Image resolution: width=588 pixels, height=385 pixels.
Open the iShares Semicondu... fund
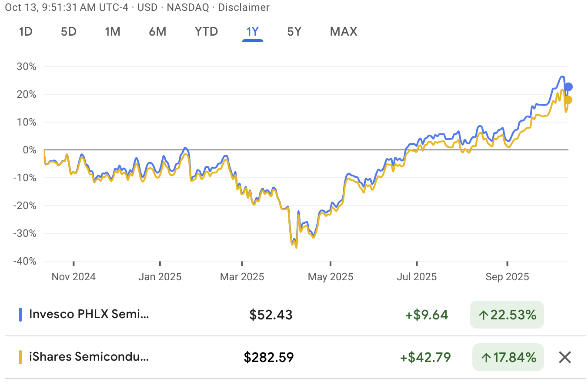pyautogui.click(x=89, y=357)
